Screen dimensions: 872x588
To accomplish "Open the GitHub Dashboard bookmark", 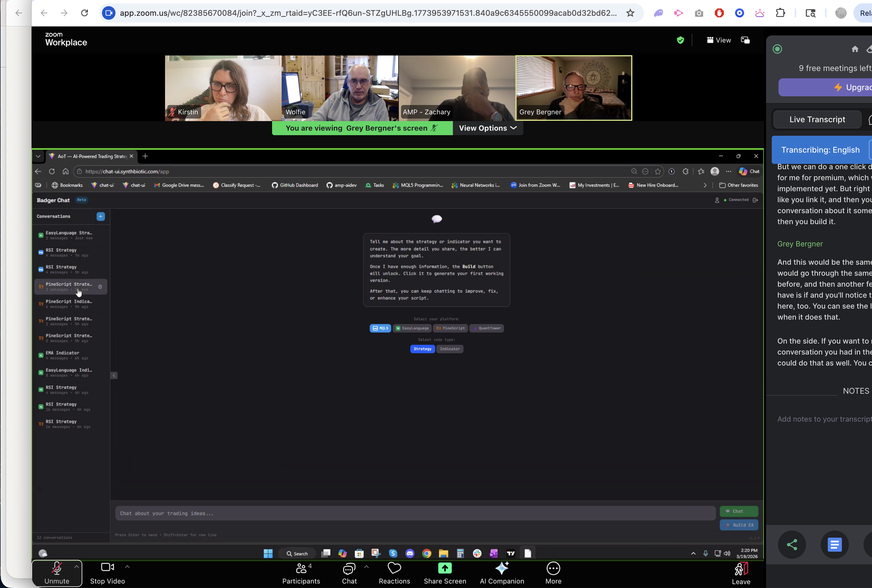I will [x=295, y=185].
